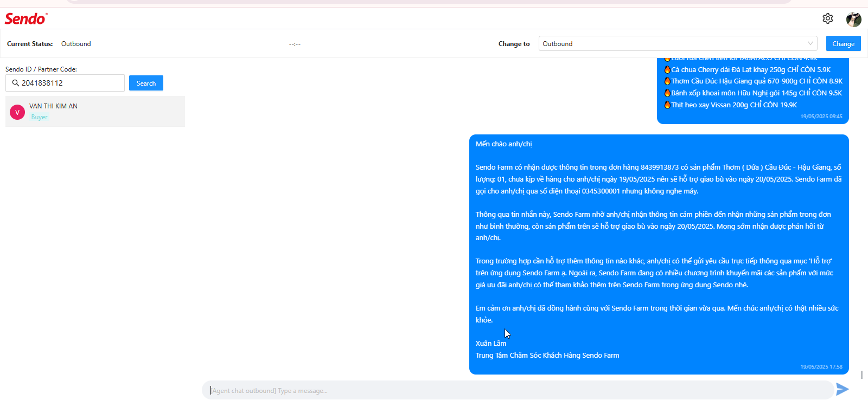Viewport: 868px width, 400px height.
Task: Open the settings gear icon
Action: point(827,18)
